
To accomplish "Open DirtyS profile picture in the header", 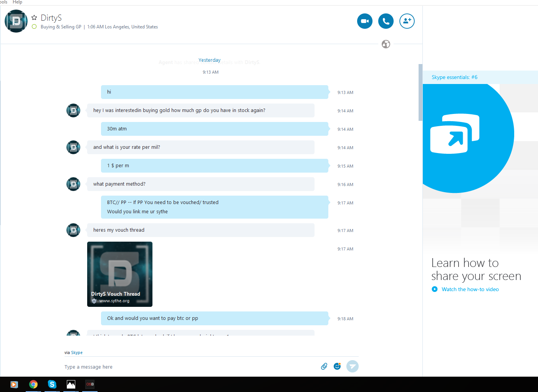I will 16,21.
